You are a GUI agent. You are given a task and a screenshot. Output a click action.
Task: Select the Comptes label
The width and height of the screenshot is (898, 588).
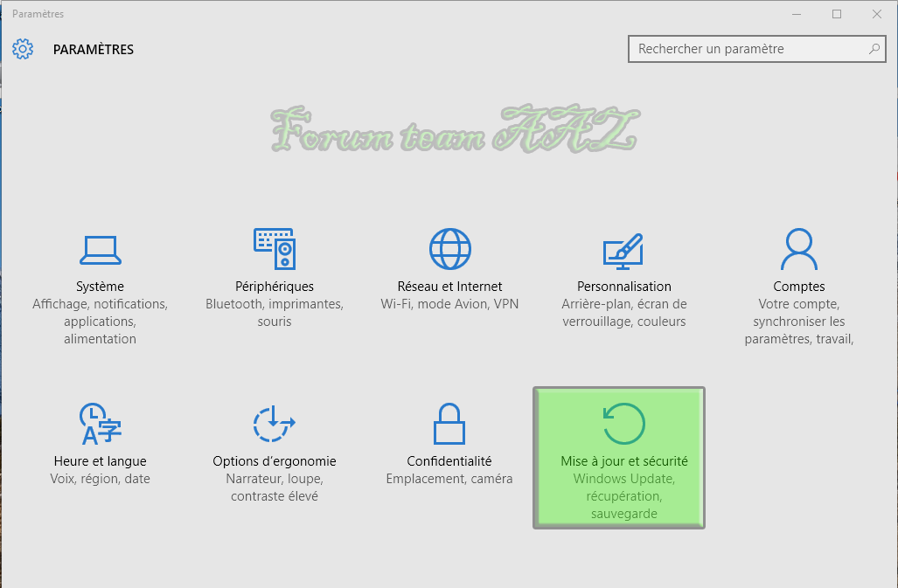(x=799, y=287)
